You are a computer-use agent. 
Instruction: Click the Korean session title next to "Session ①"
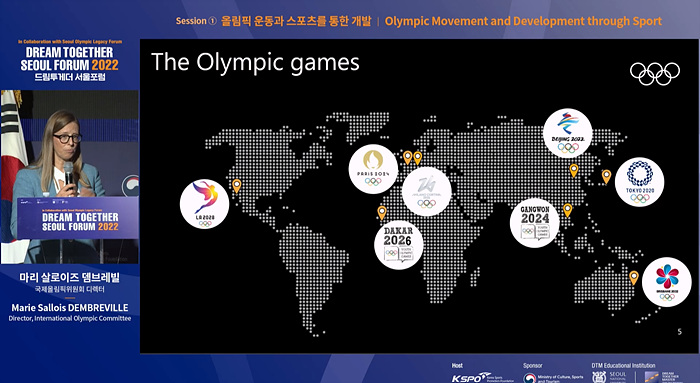[296, 21]
